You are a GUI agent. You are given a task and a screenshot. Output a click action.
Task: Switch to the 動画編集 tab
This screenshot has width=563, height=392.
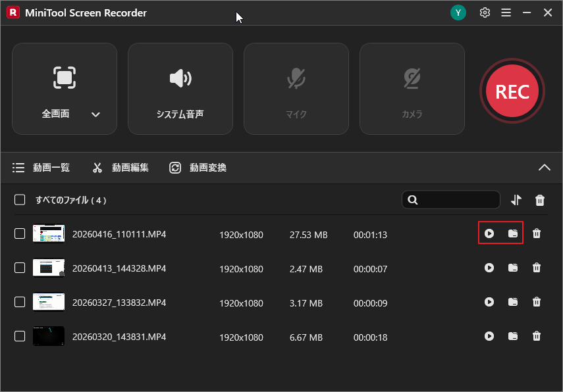[121, 167]
